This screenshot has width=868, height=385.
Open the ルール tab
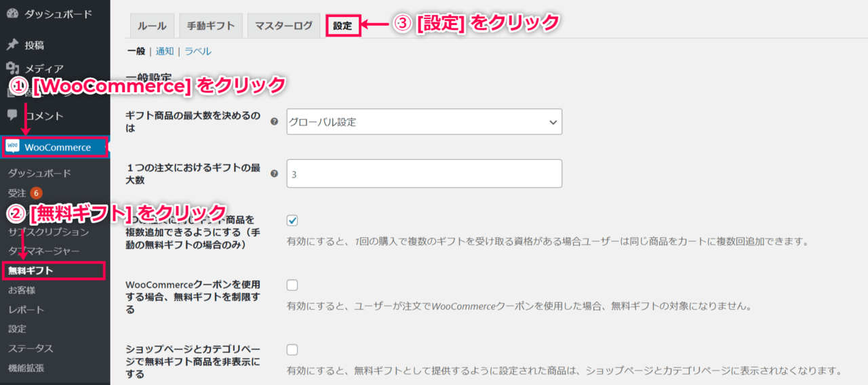152,26
